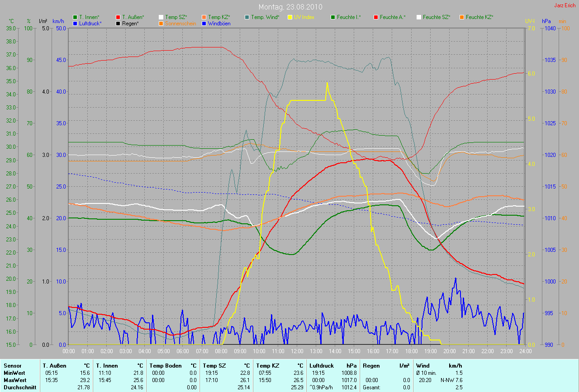Image resolution: width=579 pixels, height=392 pixels.
Task: Click the blue Windböen legend square
Action: click(204, 23)
